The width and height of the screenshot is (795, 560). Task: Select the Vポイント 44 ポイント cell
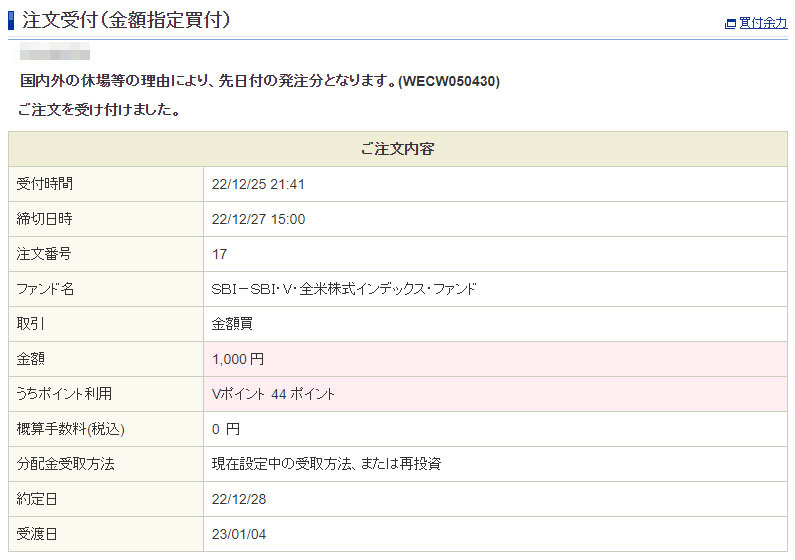click(x=273, y=394)
